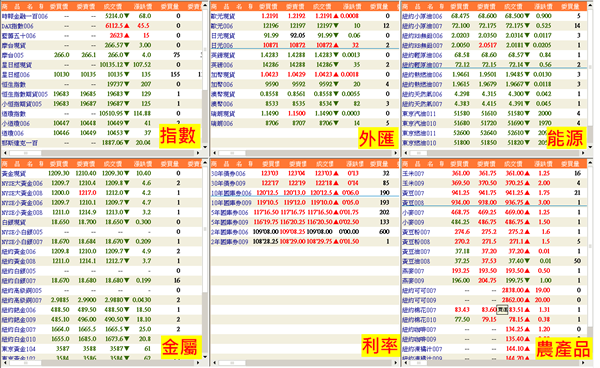Image resolution: width=600 pixels, height=368 pixels.
Task: Click the left scroll arrow under the 外匯 panel
Action: 214,153
